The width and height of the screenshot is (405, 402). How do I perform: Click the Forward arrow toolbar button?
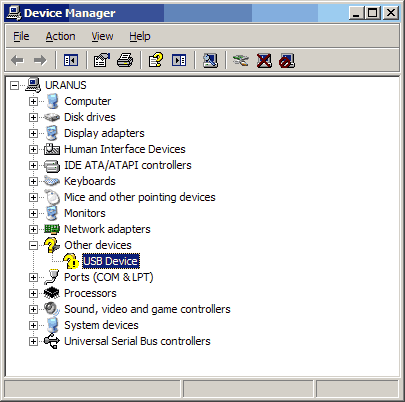[40, 60]
